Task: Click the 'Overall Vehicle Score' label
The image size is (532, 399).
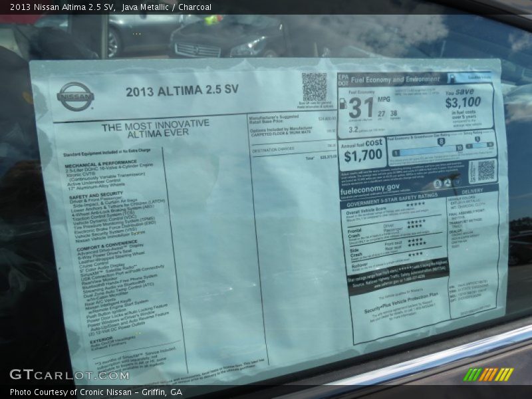Action: click(366, 211)
